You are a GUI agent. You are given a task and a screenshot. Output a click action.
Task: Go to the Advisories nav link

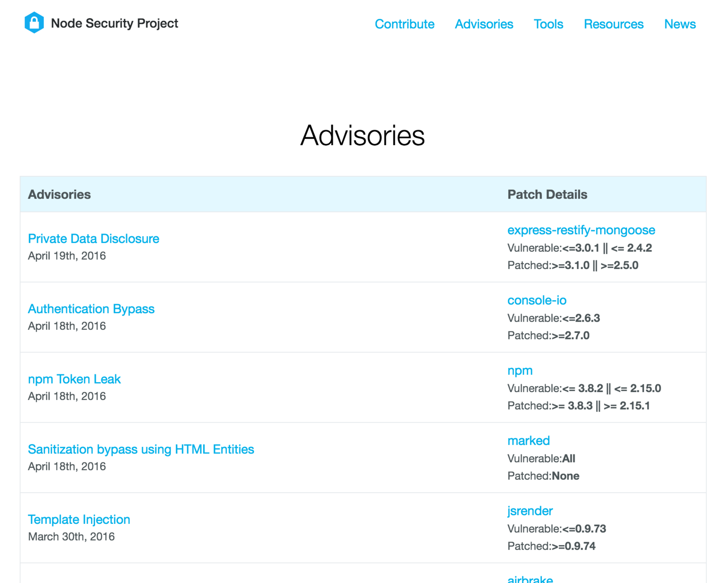tap(484, 24)
